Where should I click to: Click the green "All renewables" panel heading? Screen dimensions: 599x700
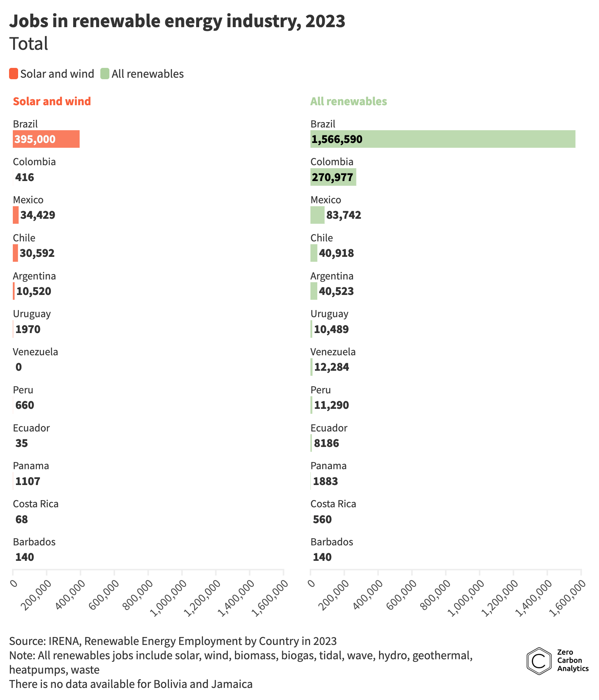[349, 101]
